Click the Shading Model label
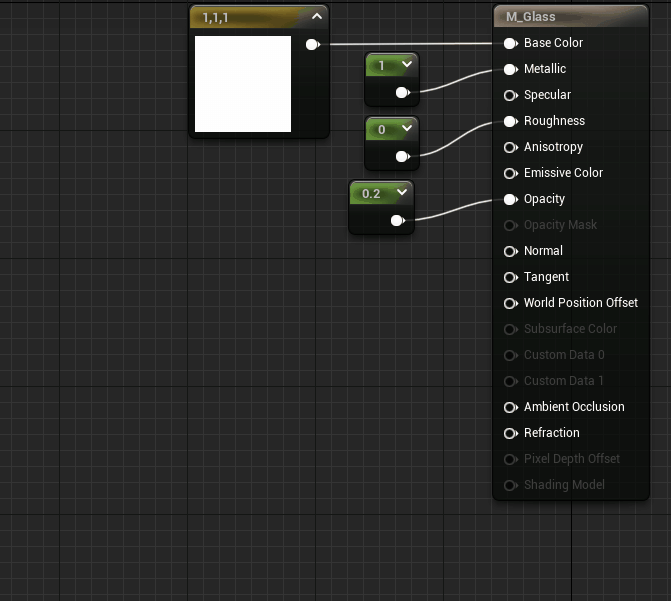 564,485
